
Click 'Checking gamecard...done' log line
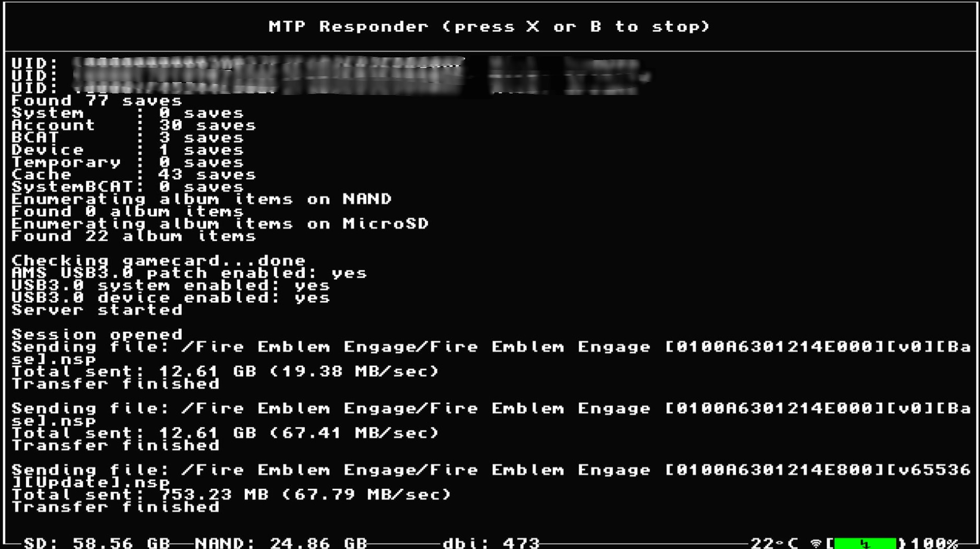[158, 260]
